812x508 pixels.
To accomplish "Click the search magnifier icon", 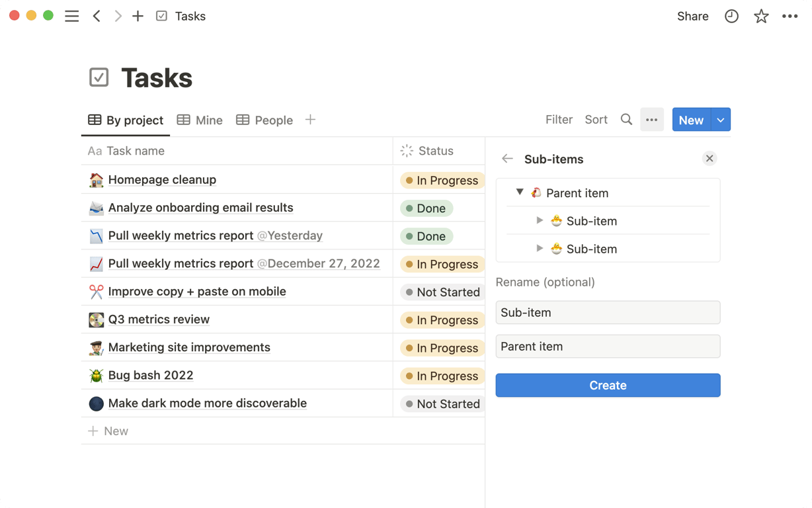I will click(626, 120).
